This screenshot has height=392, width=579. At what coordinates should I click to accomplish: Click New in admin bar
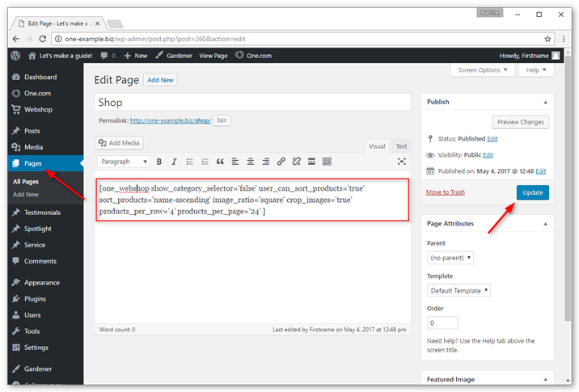point(136,56)
